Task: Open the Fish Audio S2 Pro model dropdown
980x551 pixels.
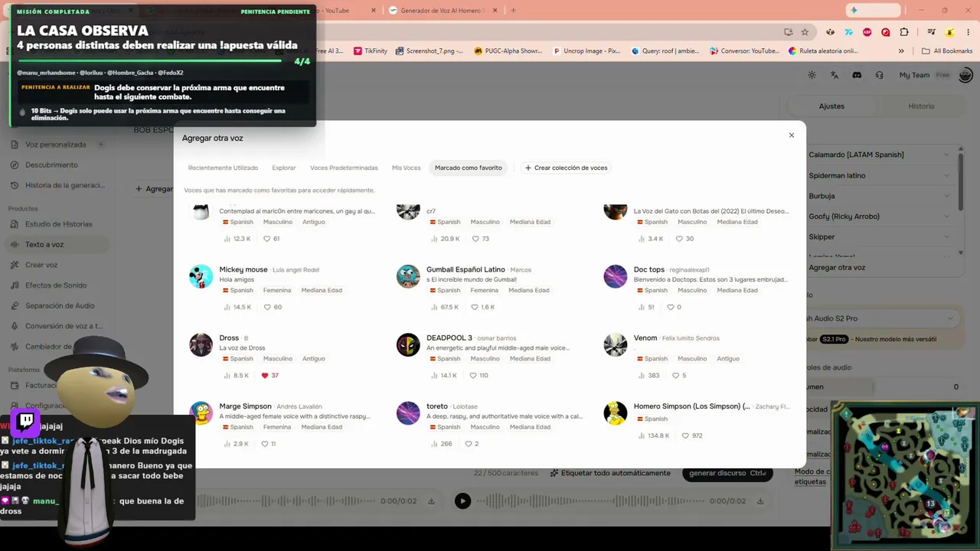Action: pyautogui.click(x=882, y=318)
